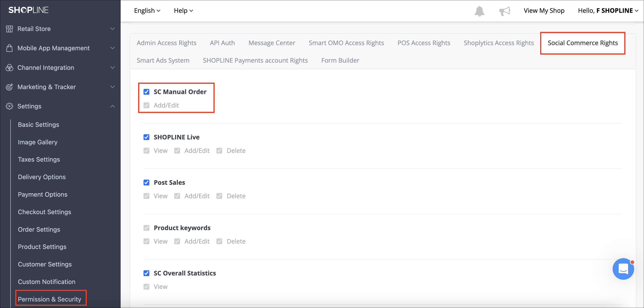Switch to Smart OMO Access Rights tab
This screenshot has height=308, width=644.
tap(346, 43)
